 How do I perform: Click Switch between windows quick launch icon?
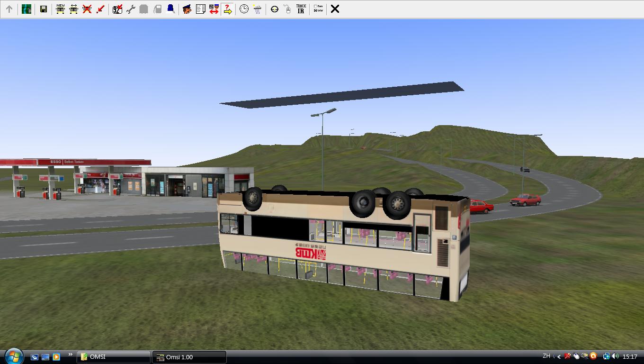pos(35,357)
